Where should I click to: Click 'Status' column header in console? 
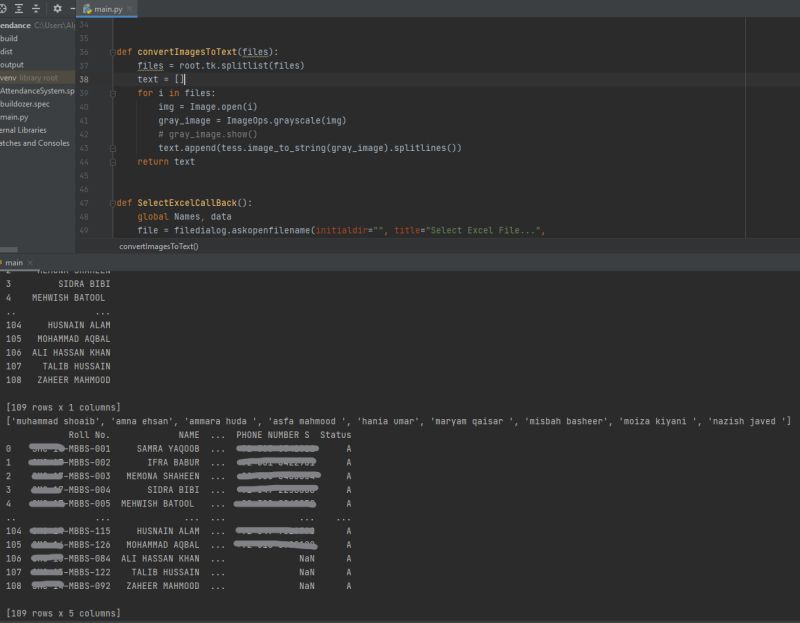coord(335,435)
